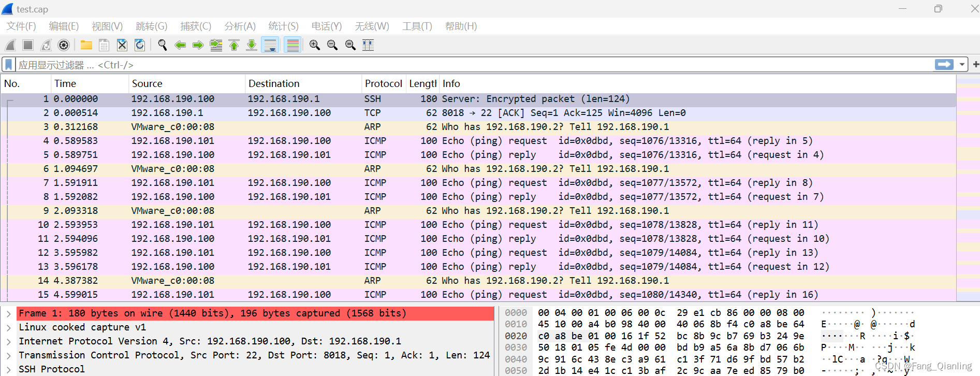This screenshot has width=980, height=376.
Task: Select packet 5 ICMP echo reply
Action: pos(478,155)
